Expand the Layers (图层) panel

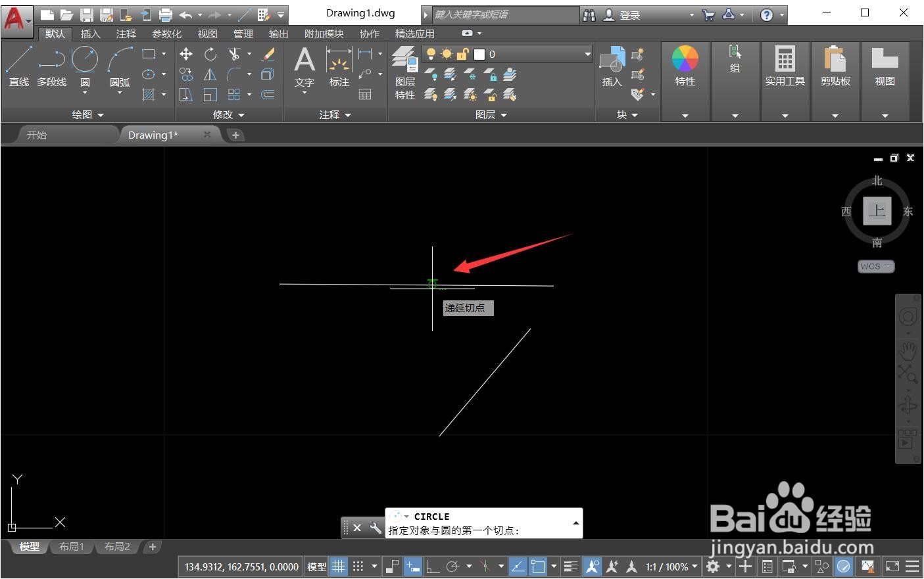tap(491, 114)
